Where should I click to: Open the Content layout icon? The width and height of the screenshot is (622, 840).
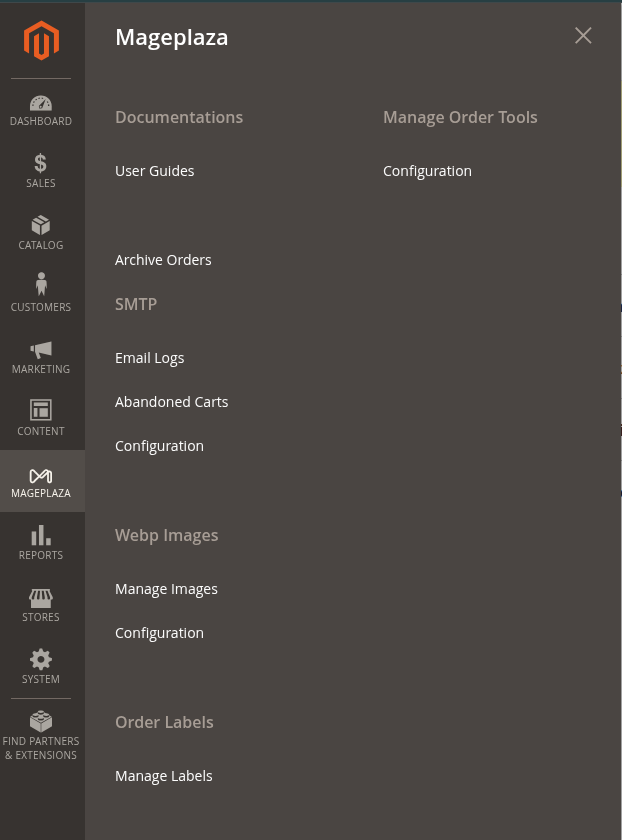click(41, 411)
